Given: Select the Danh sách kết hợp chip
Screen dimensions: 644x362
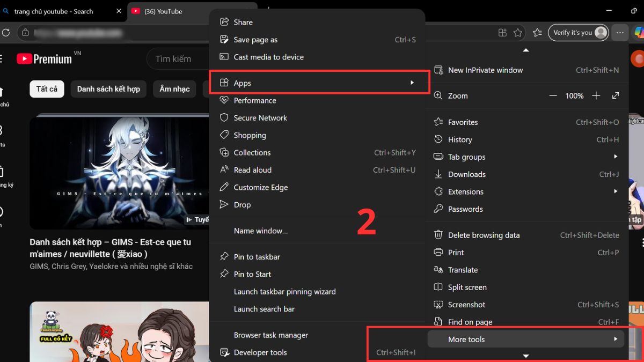Looking at the screenshot, I should pyautogui.click(x=108, y=89).
